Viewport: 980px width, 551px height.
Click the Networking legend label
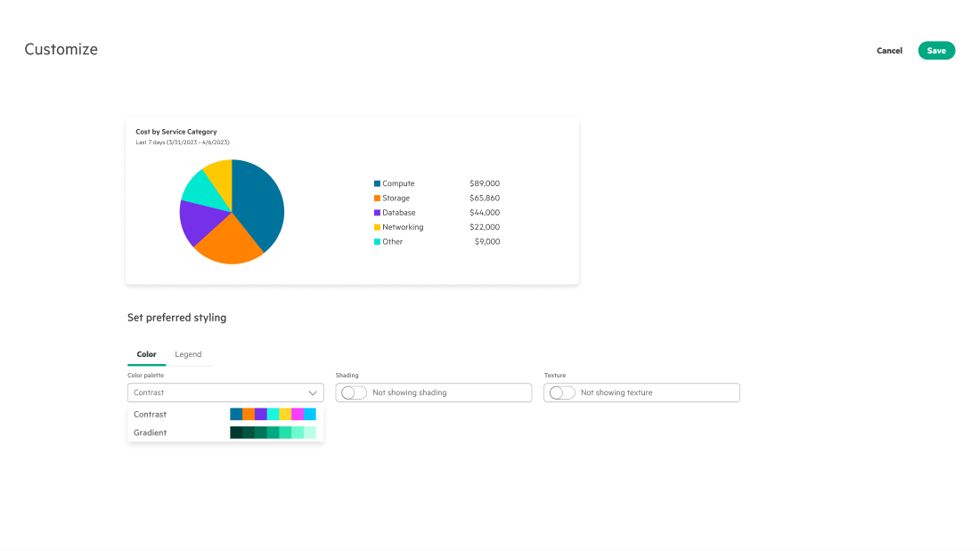403,227
